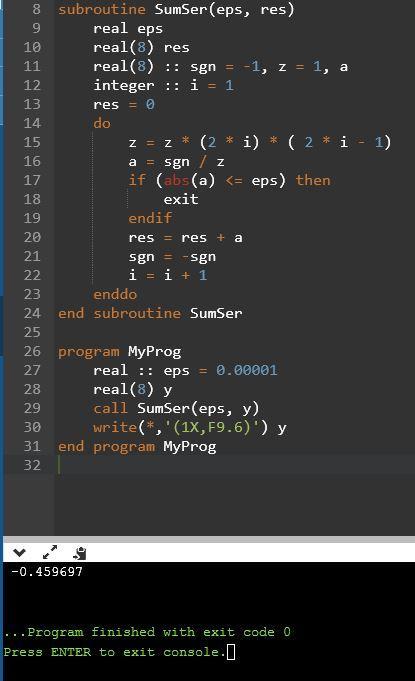This screenshot has height=681, width=415.
Task: Click 'end subroutine SumSer' on line 24
Action: click(x=150, y=313)
